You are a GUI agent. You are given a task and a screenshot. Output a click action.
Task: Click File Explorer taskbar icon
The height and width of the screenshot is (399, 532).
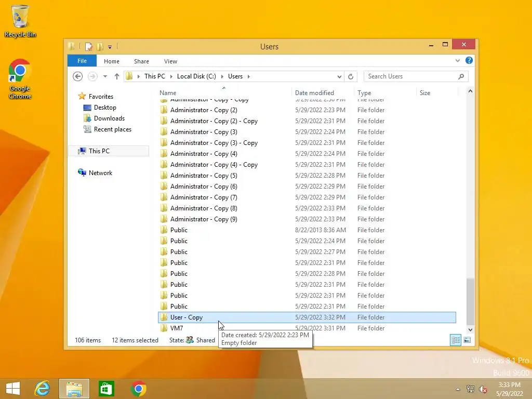coord(74,389)
